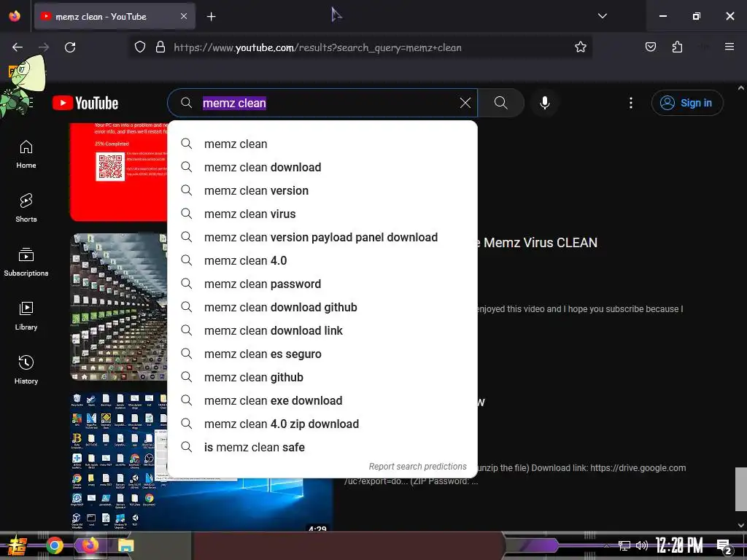
Task: Select suggestion 'memz clean es seguro'
Action: 322,354
